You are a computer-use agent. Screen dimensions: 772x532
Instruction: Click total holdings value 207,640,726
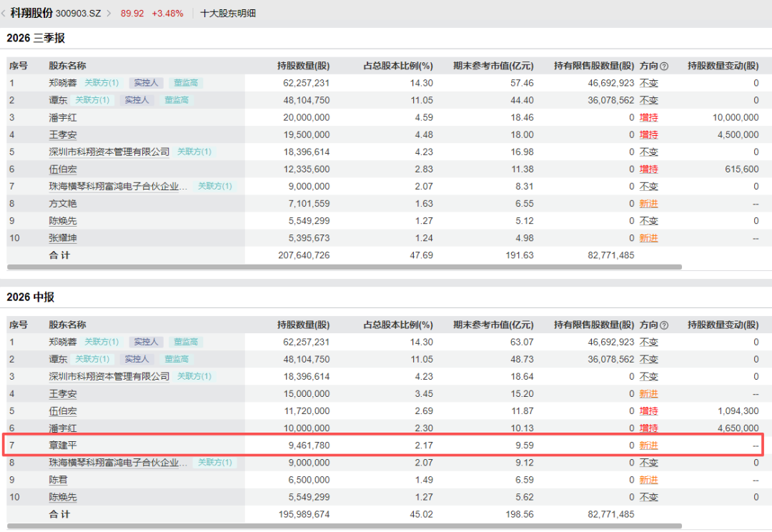pos(304,256)
